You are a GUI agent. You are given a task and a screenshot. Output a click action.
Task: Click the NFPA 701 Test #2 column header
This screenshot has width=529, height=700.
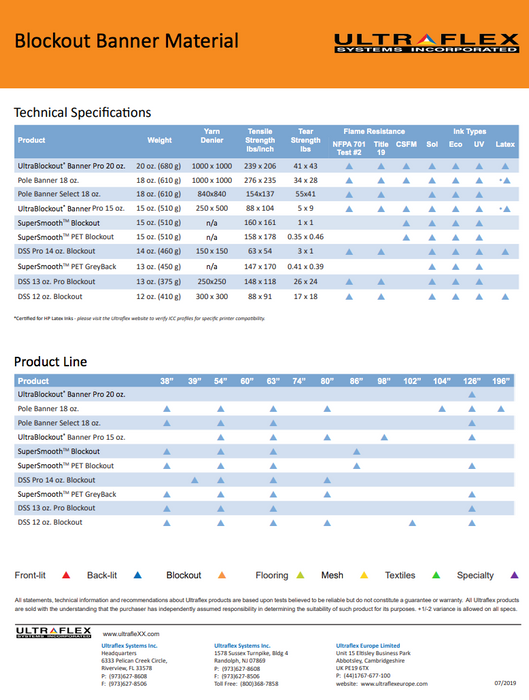click(349, 148)
